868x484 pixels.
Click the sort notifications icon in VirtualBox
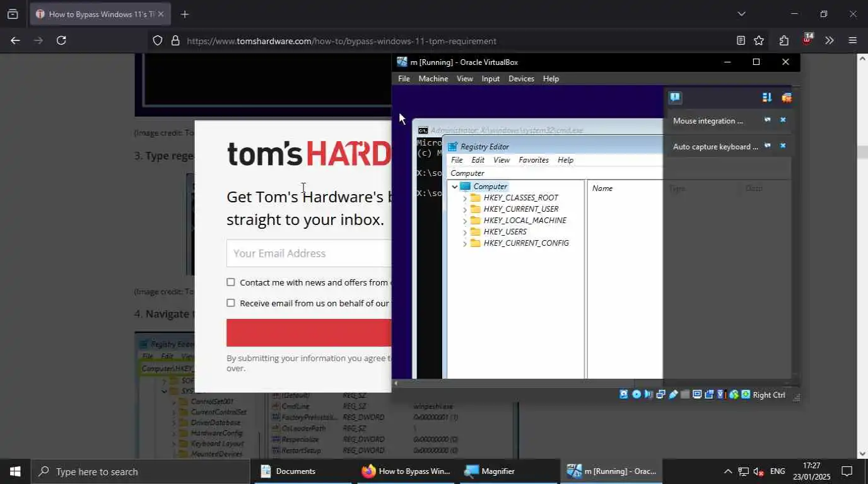point(767,98)
